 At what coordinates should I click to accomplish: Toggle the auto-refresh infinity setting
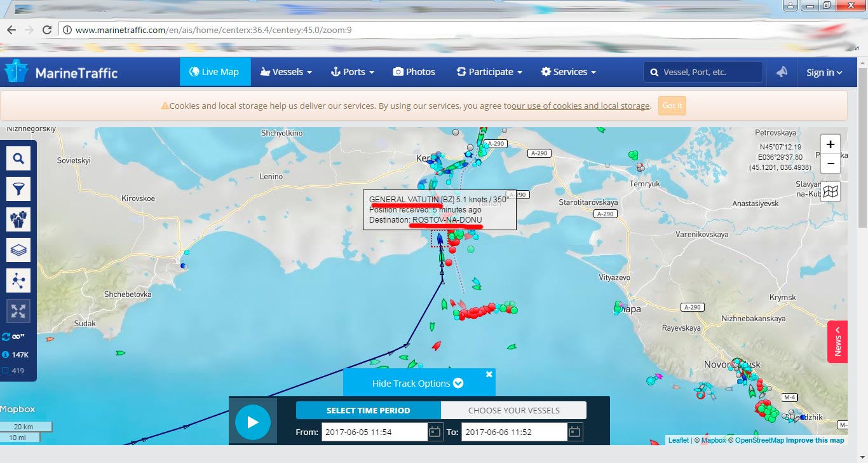coord(13,336)
